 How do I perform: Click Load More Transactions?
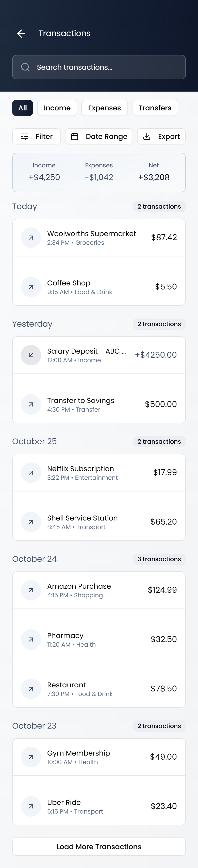pyautogui.click(x=99, y=846)
